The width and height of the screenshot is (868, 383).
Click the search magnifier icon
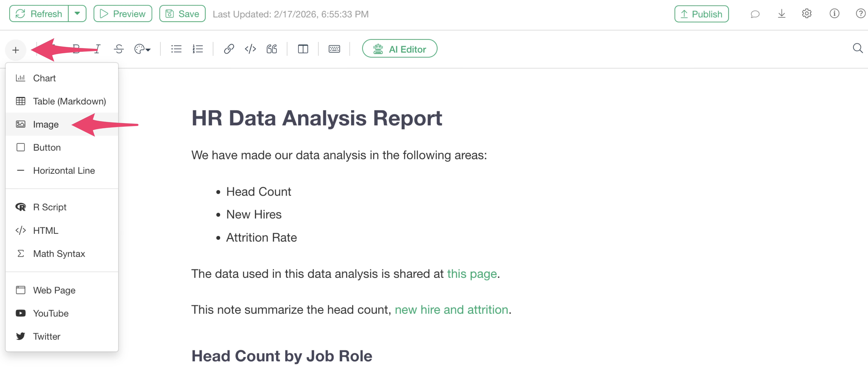(858, 49)
